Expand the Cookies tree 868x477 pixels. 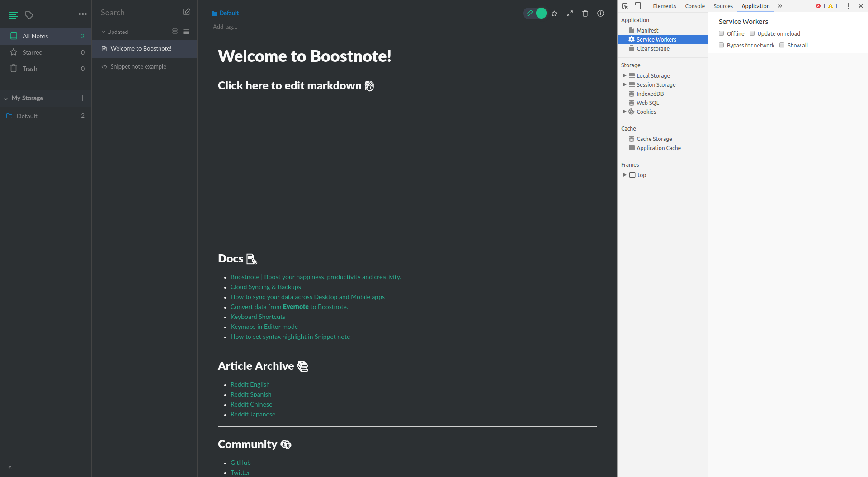pos(625,112)
